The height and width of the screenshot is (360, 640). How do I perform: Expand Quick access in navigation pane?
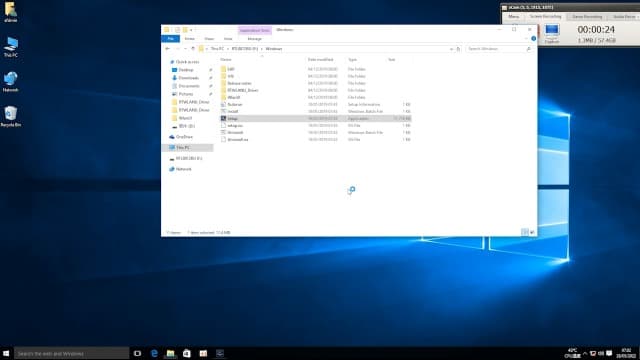[x=166, y=62]
